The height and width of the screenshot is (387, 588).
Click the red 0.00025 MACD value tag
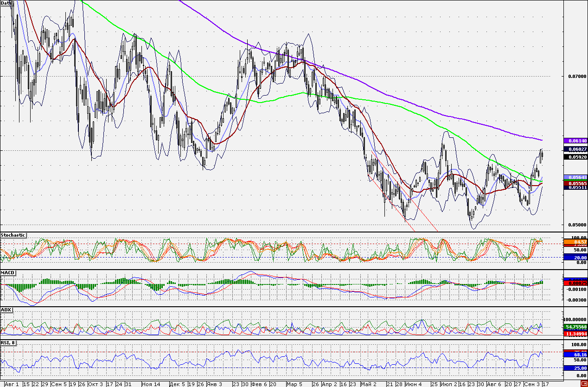tap(575, 283)
